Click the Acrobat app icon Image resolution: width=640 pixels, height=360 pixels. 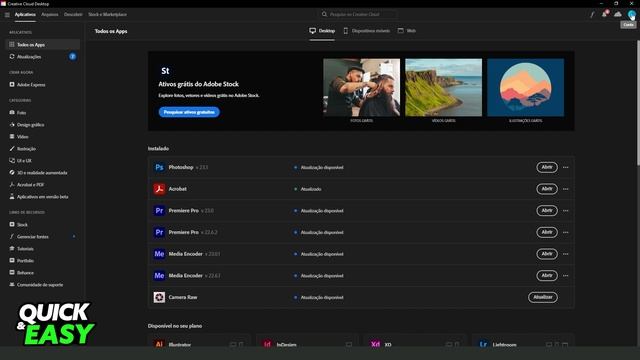[159, 189]
